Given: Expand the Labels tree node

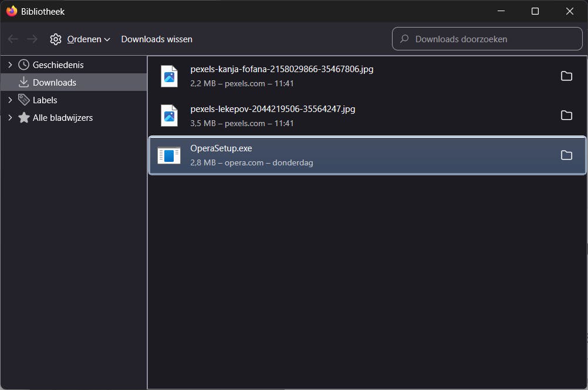Looking at the screenshot, I should pyautogui.click(x=10, y=100).
